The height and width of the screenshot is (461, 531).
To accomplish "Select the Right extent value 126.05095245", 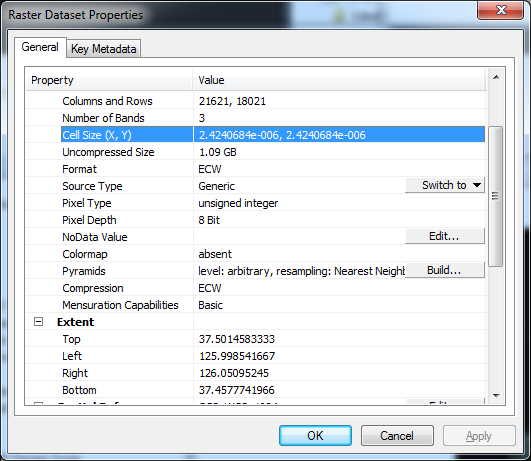I will pyautogui.click(x=234, y=373).
